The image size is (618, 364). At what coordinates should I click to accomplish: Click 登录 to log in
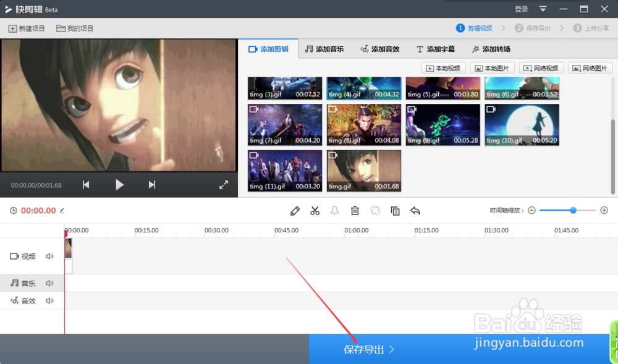coord(522,9)
